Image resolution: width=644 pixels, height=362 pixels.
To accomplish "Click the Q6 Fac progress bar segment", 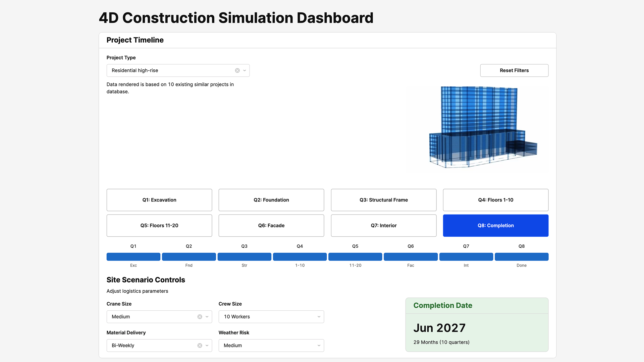I will pos(411,257).
